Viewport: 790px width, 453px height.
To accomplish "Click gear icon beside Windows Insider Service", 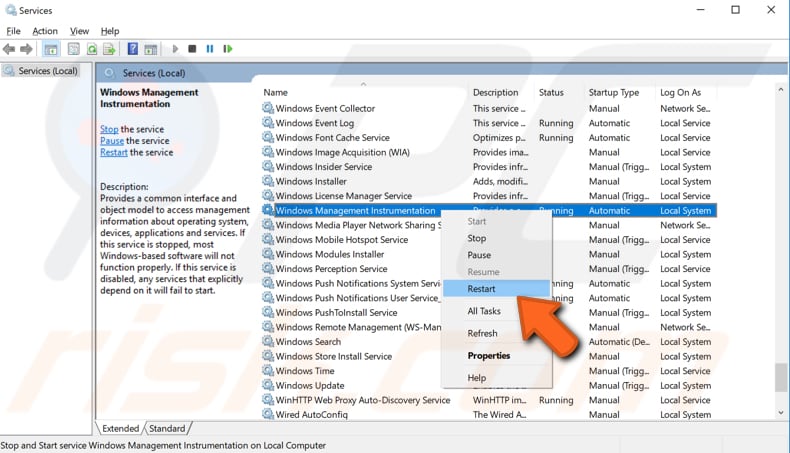I will (268, 166).
